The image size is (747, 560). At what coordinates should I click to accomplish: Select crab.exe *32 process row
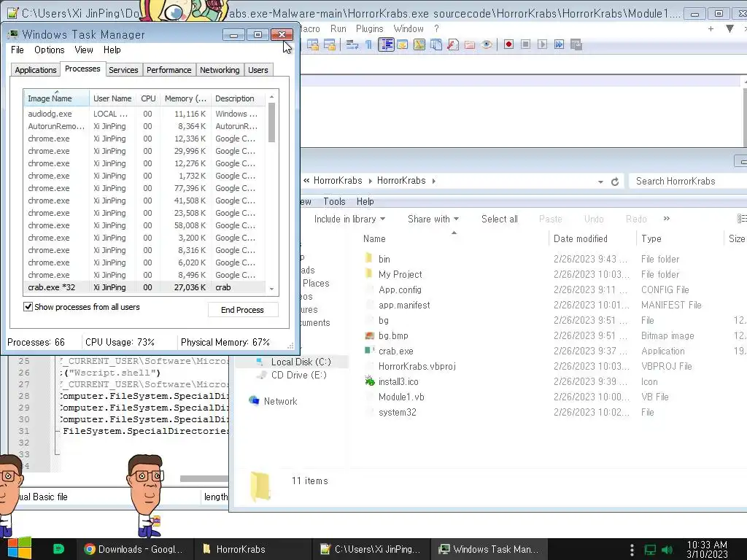click(x=144, y=287)
